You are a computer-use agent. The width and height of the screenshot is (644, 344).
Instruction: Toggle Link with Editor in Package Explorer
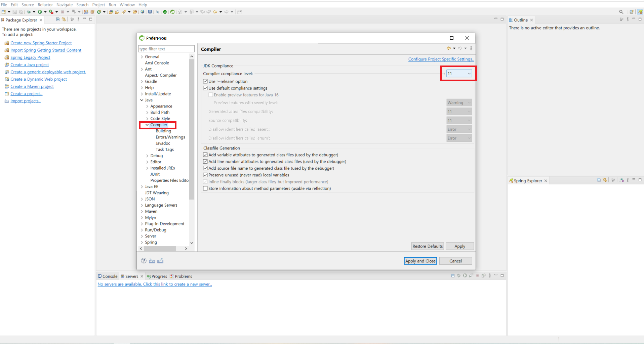pos(64,19)
